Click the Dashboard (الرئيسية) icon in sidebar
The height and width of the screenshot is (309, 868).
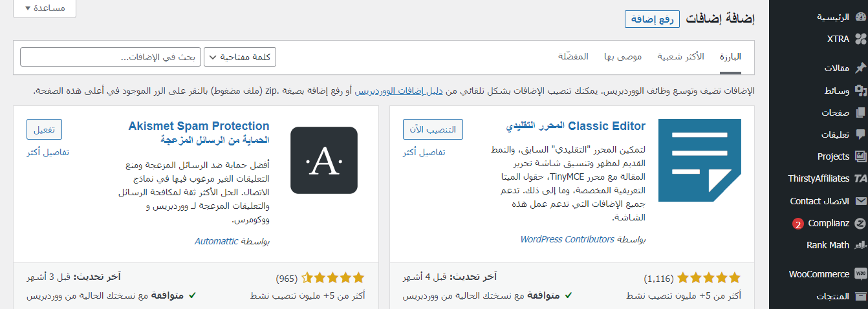point(860,17)
